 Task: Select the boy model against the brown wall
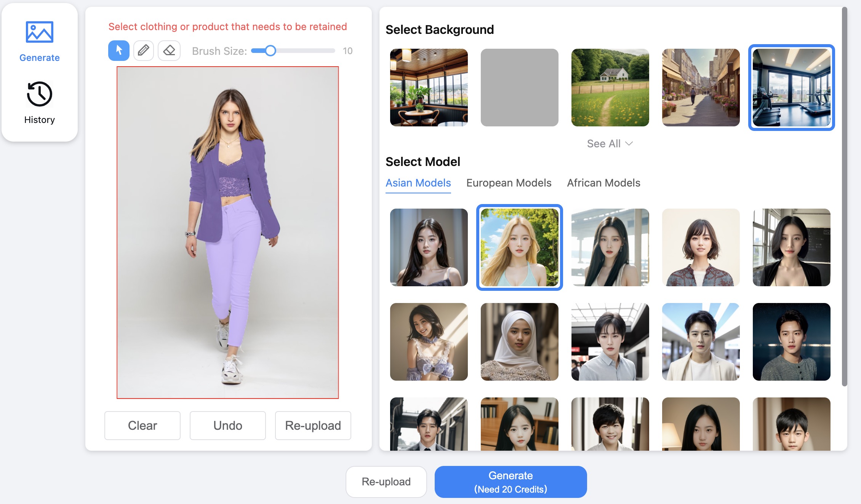[x=792, y=424]
